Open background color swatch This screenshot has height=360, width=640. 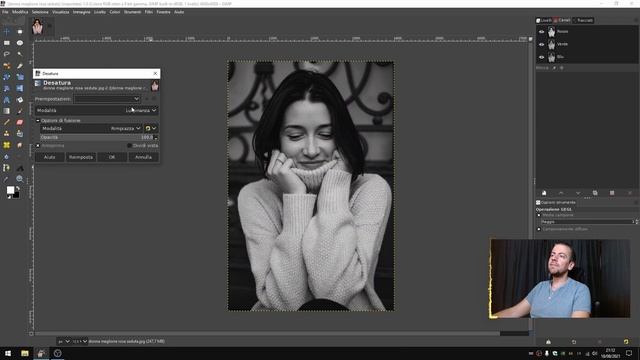pos(16,195)
